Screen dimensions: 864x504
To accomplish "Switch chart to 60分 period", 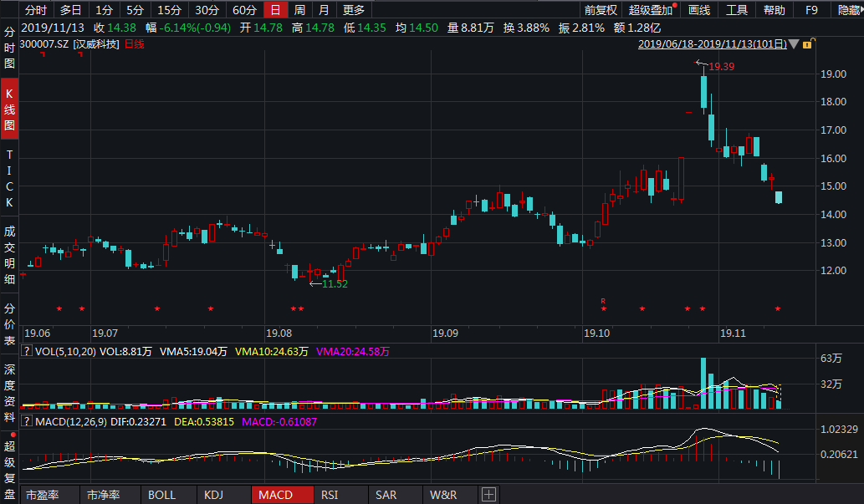I will point(244,10).
